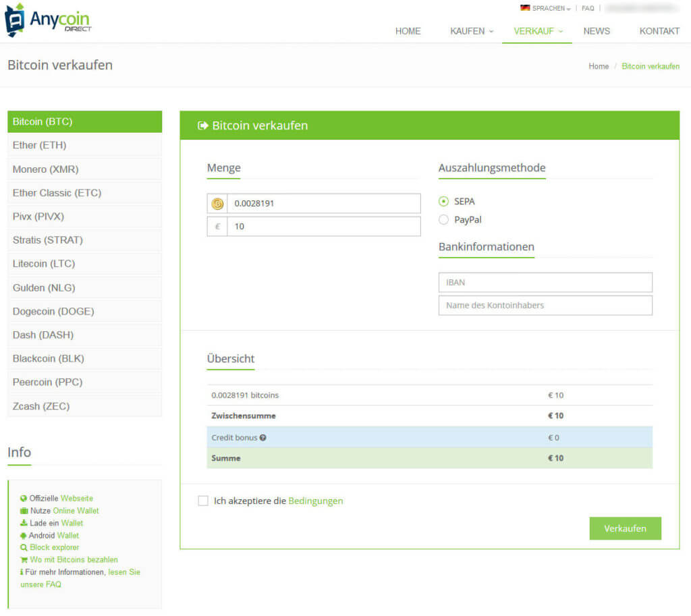The height and width of the screenshot is (616, 691).
Task: Click the magnifier icon beside Block explorer
Action: (x=24, y=548)
